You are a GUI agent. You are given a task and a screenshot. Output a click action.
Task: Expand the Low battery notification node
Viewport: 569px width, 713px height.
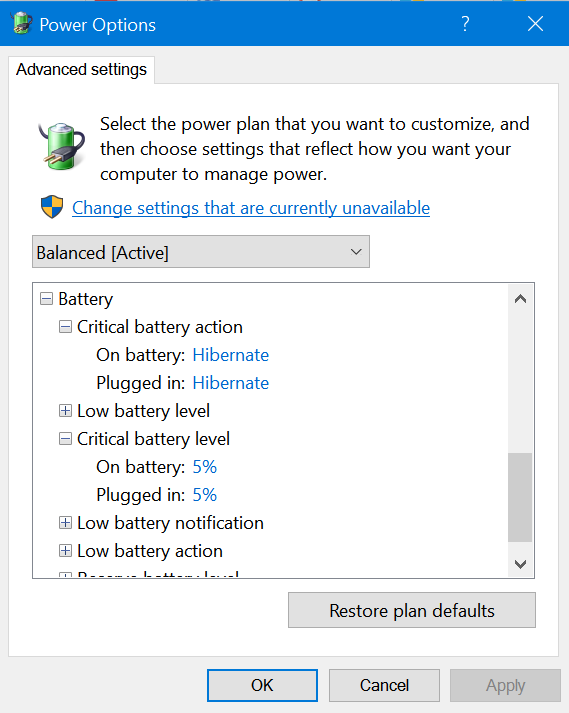[x=65, y=523]
